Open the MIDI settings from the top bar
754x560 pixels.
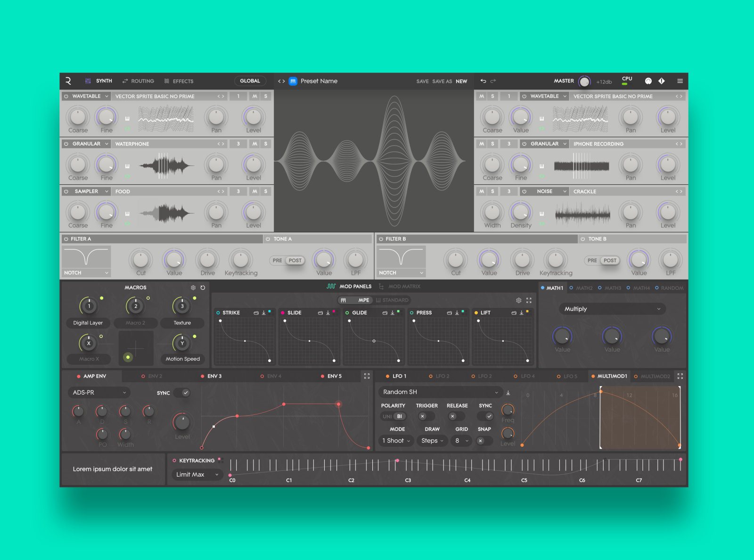(x=649, y=81)
